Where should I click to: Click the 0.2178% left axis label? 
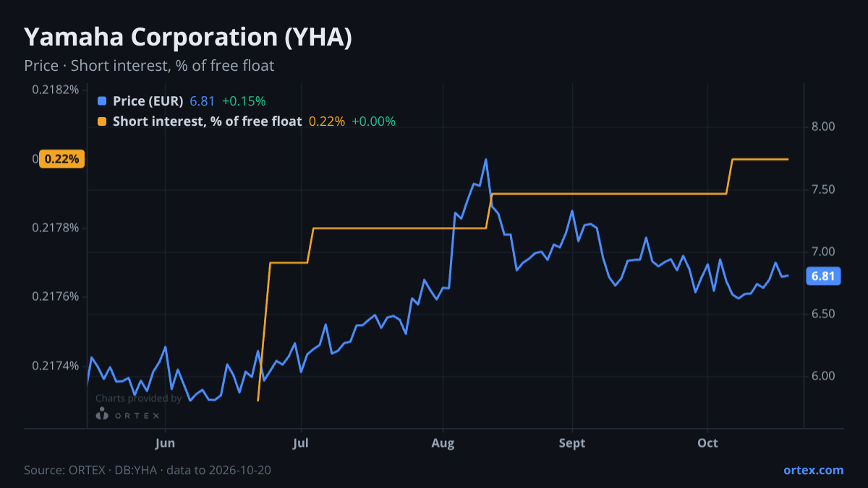coord(56,228)
